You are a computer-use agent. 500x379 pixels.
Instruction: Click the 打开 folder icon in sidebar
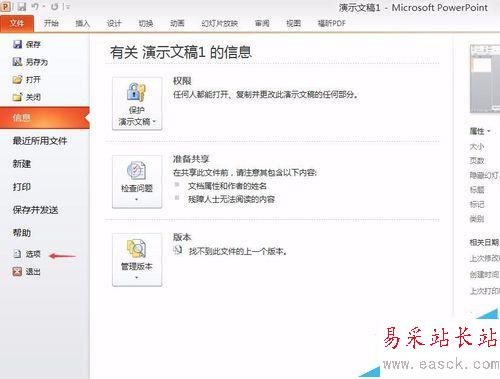[17, 79]
